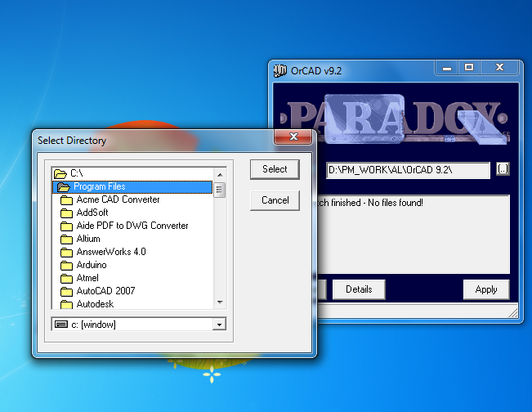Click the [..] browse button in OrCAD window

tap(503, 168)
